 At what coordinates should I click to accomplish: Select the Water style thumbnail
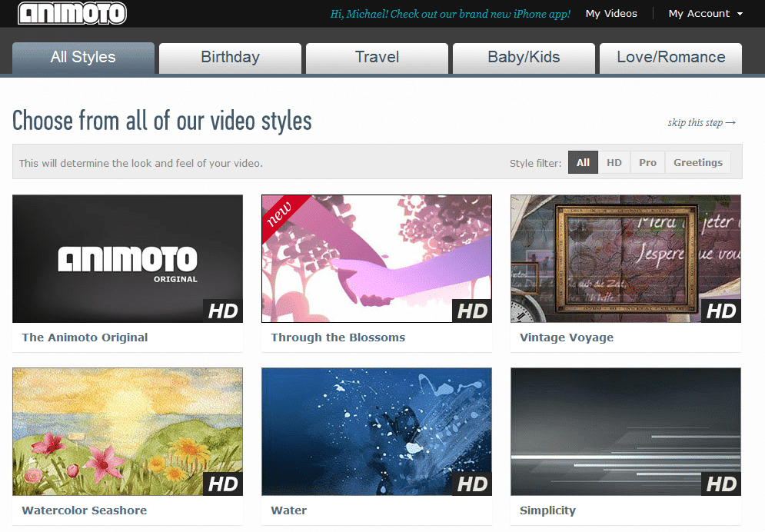click(x=377, y=431)
